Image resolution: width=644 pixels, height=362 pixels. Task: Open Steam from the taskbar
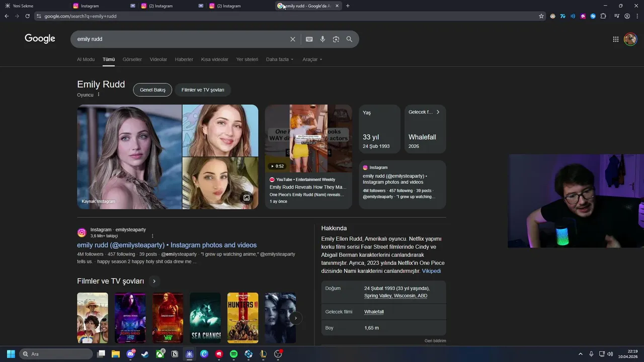[x=145, y=354]
